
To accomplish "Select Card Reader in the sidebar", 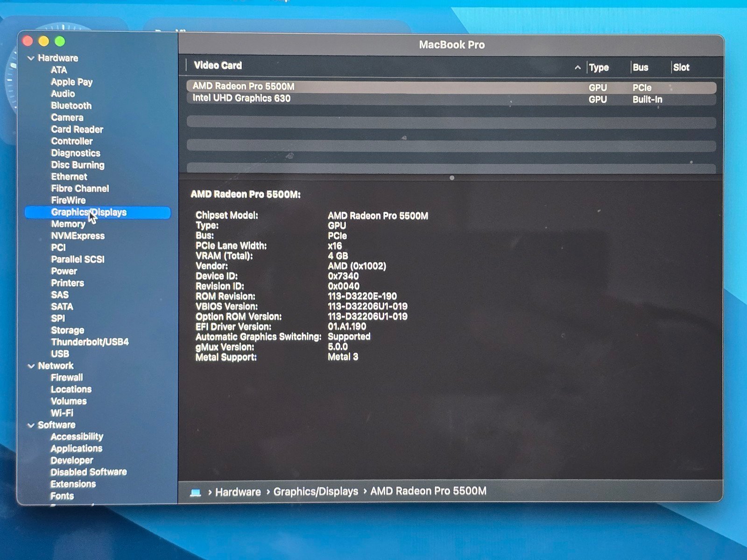I will click(x=77, y=129).
